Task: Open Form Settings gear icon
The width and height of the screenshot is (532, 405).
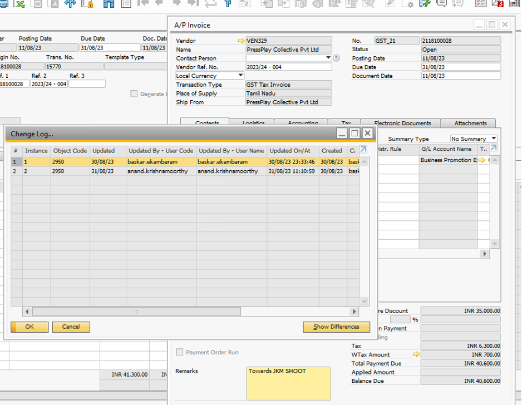Action: 407,4
